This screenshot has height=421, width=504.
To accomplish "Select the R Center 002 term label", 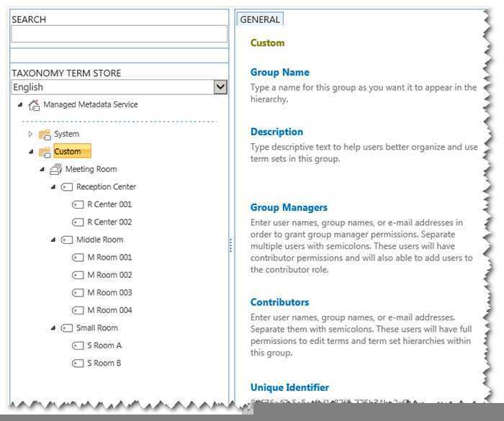I will pyautogui.click(x=109, y=222).
